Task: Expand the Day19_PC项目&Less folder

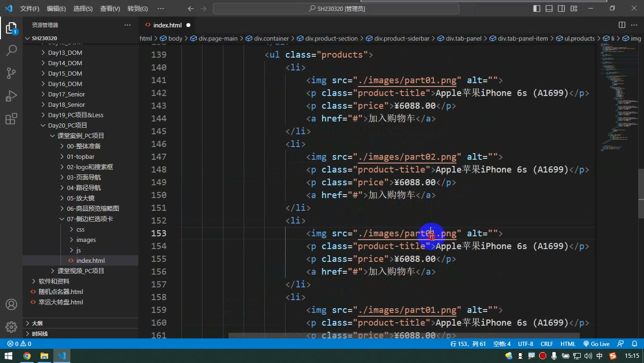Action: click(76, 115)
